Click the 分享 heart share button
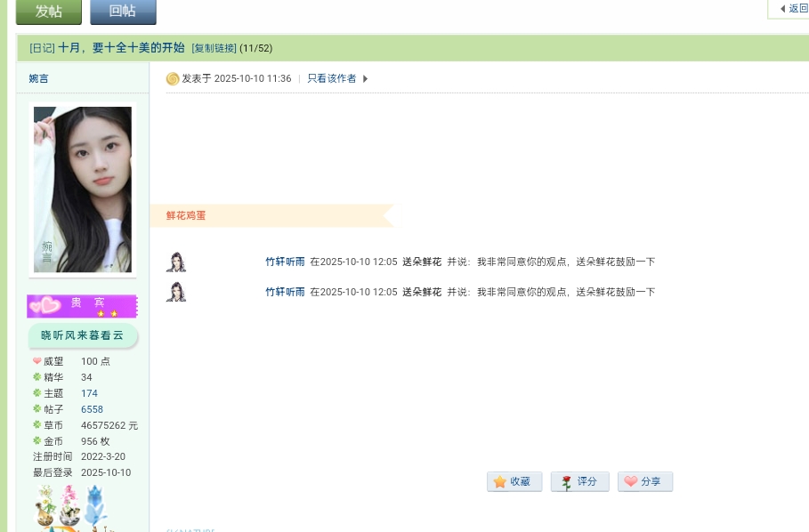 [x=644, y=481]
